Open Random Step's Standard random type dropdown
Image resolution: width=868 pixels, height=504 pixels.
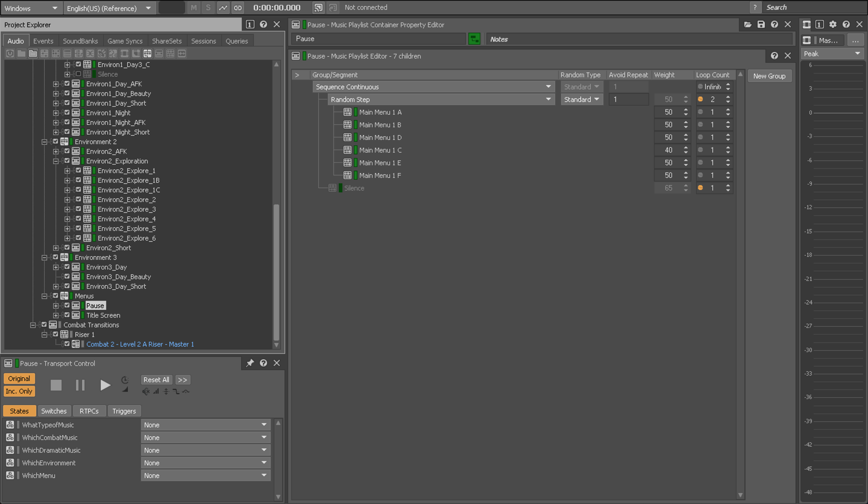[581, 99]
